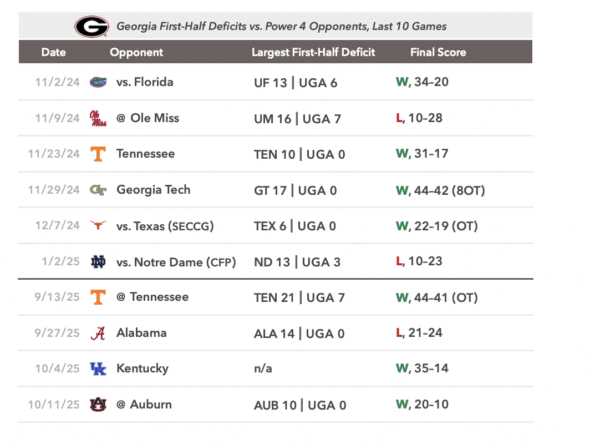Click the Florida Gators logo
Viewport: 610px width, 444px height.
click(98, 82)
